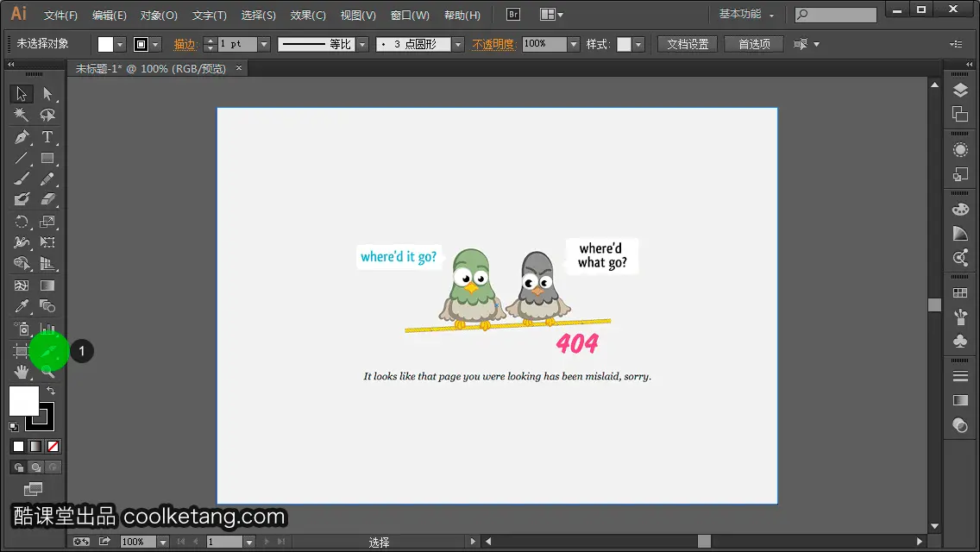The image size is (980, 552).
Task: Enable Draw Behind mode
Action: (36, 467)
